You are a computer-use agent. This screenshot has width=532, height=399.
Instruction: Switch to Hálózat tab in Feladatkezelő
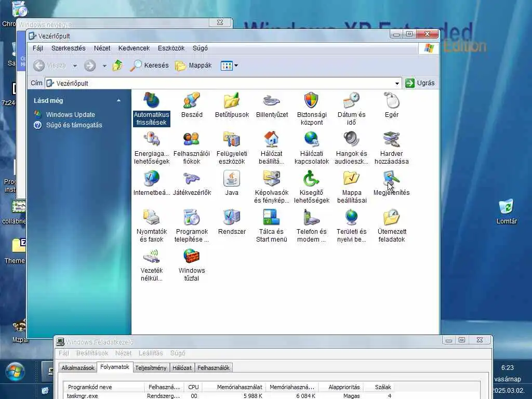click(x=182, y=368)
